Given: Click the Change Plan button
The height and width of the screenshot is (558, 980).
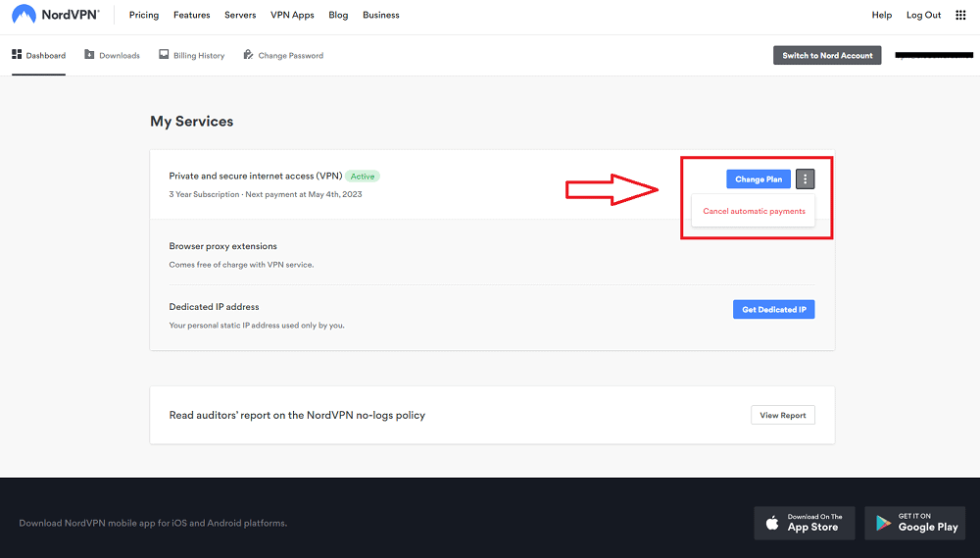Looking at the screenshot, I should 759,178.
